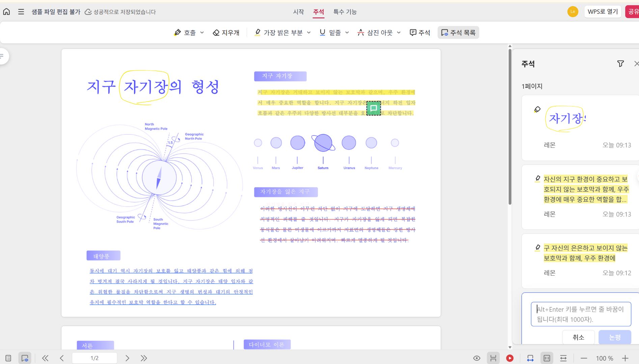Toggle the annotation panel icon in status bar

[x=25, y=358]
